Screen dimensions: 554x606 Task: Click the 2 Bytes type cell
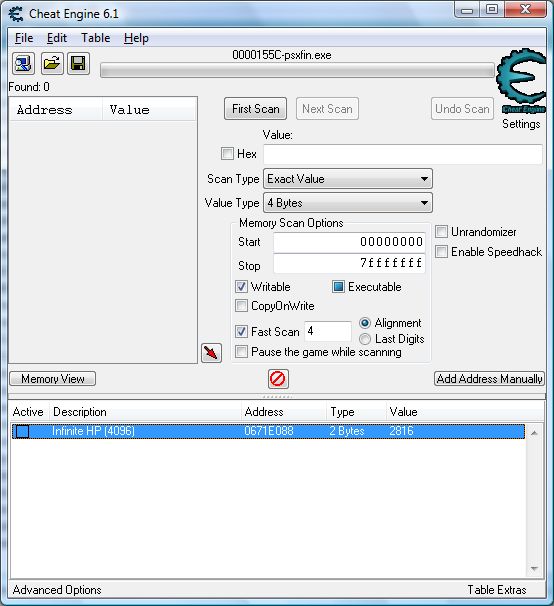click(x=347, y=431)
